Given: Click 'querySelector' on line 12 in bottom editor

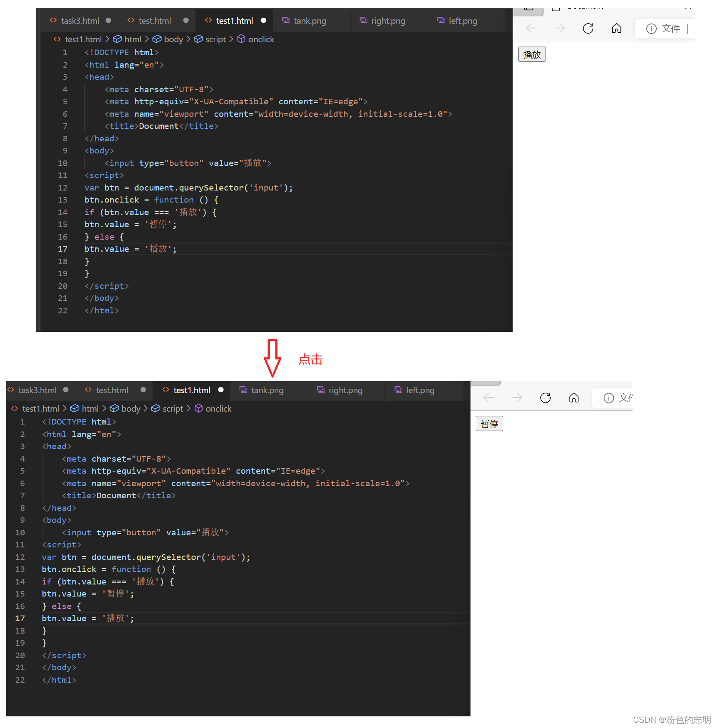Looking at the screenshot, I should (x=168, y=557).
